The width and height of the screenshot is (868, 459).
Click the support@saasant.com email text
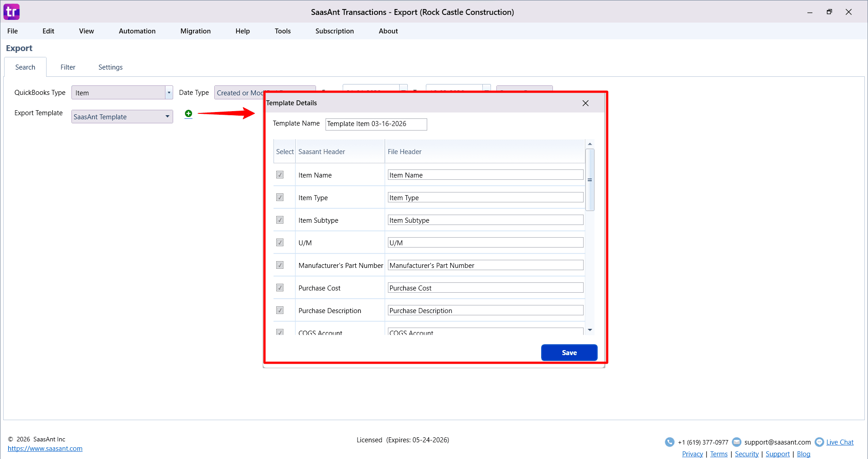coord(778,442)
